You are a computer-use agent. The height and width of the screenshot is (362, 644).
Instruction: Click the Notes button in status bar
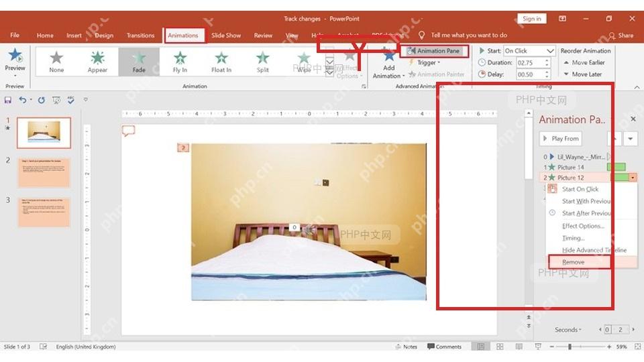click(406, 347)
